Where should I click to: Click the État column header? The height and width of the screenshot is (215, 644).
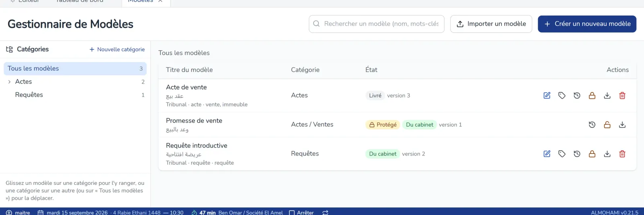pyautogui.click(x=371, y=70)
